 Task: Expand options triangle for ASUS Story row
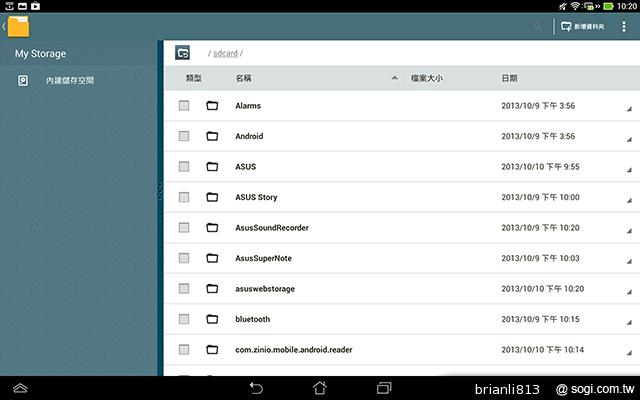629,200
